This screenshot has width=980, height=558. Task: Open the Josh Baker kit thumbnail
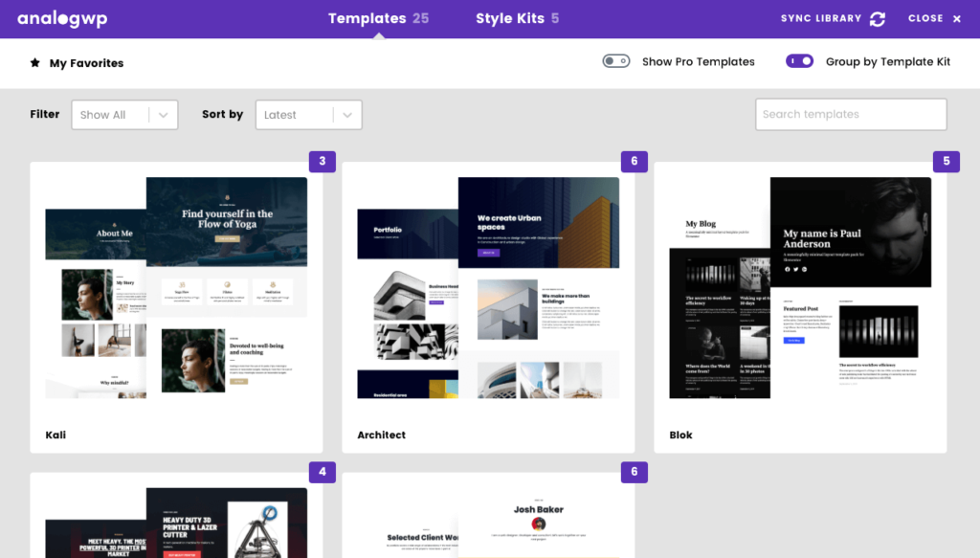pyautogui.click(x=488, y=523)
